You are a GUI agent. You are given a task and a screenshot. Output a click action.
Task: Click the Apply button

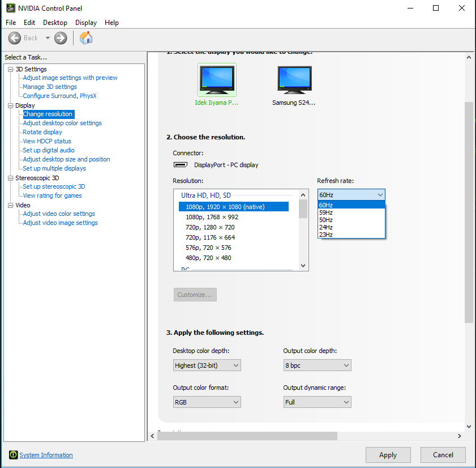388,454
